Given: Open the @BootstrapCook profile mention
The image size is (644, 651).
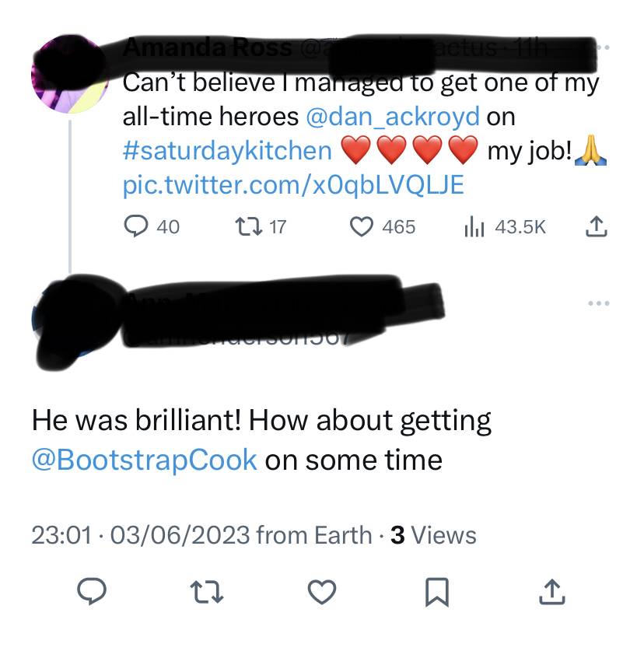Looking at the screenshot, I should pyautogui.click(x=145, y=460).
